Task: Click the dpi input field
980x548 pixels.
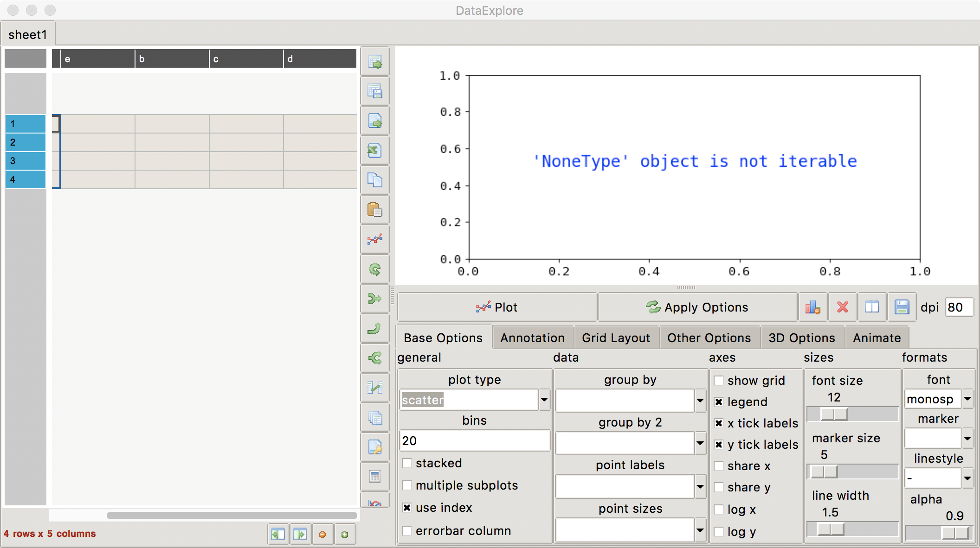Action: pyautogui.click(x=959, y=307)
